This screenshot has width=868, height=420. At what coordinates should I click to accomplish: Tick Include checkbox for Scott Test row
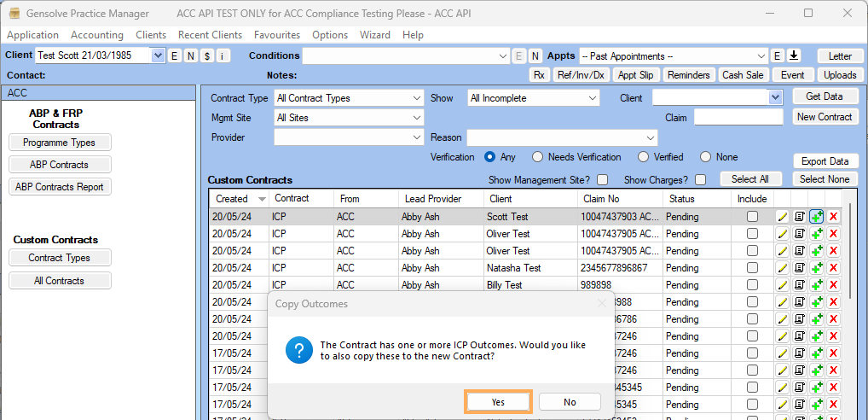pos(752,217)
